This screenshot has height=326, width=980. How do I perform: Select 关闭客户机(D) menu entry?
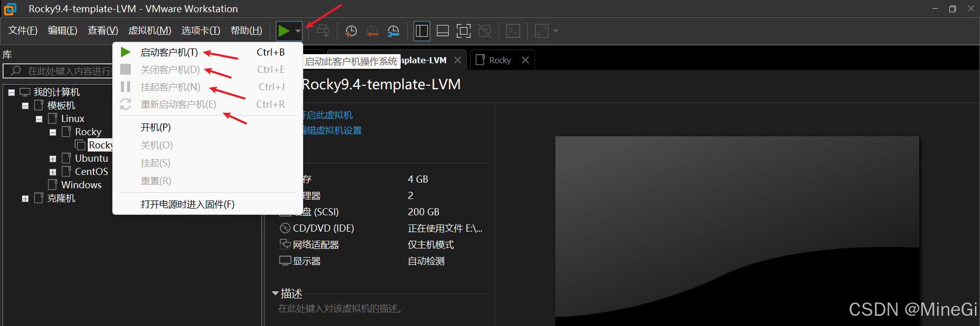click(207, 70)
